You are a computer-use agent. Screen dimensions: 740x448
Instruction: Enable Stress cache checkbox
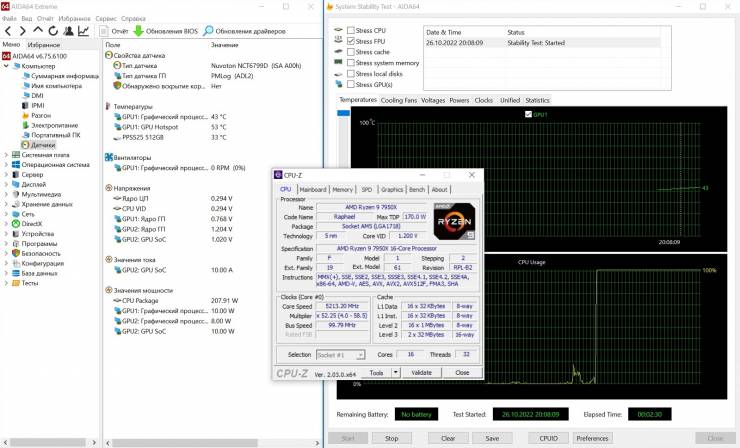[351, 52]
